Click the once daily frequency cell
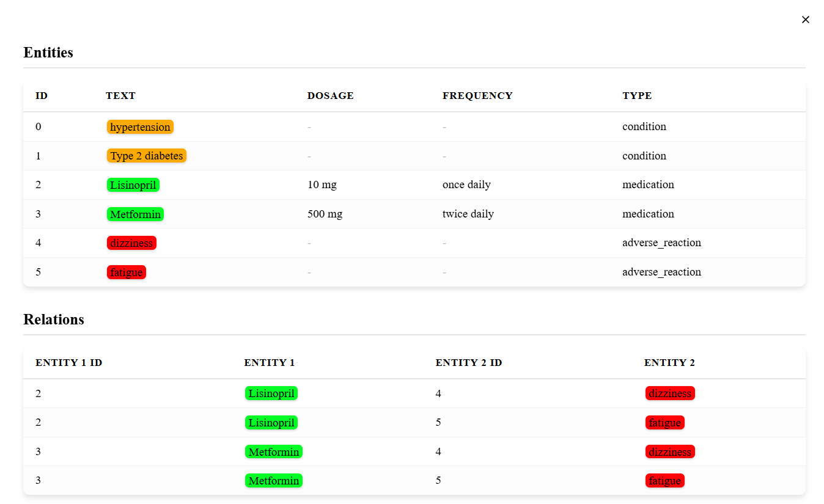The height and width of the screenshot is (504, 824). (x=466, y=184)
